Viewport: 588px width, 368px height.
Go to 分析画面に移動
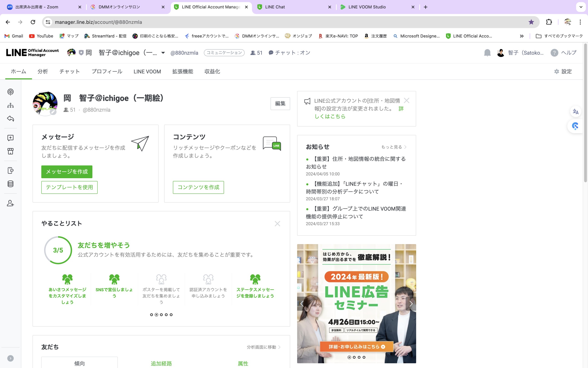click(264, 347)
